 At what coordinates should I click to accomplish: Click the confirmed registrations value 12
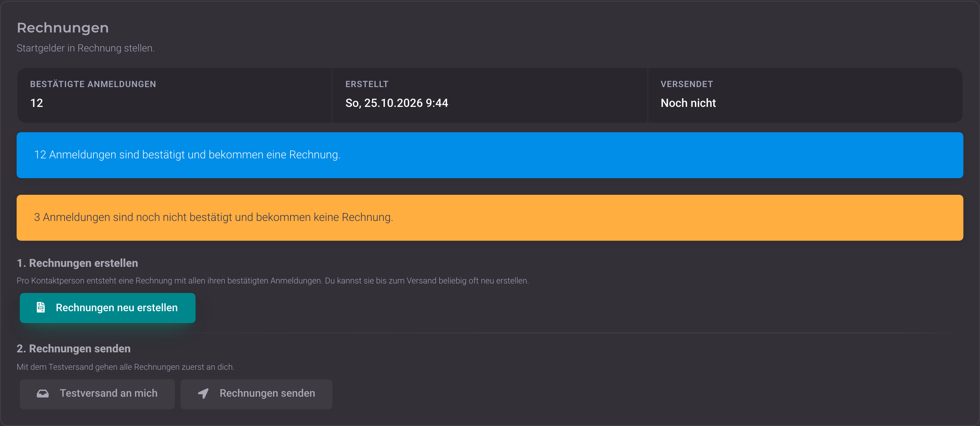36,103
